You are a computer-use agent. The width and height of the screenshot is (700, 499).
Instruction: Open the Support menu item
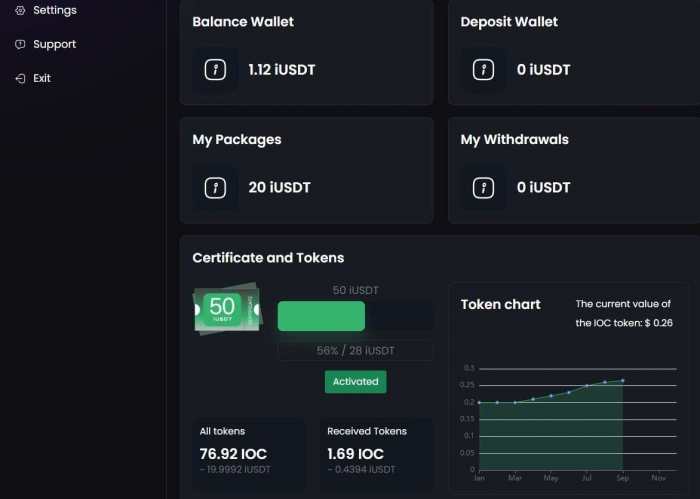54,44
